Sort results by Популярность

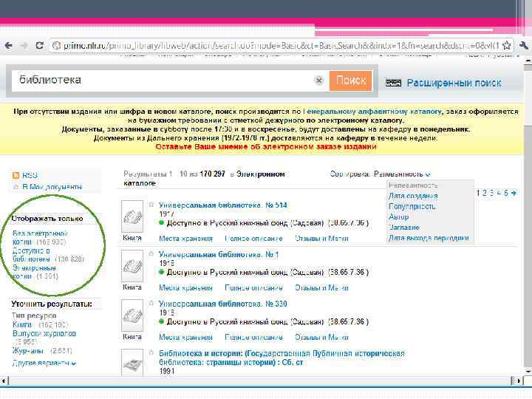click(412, 206)
